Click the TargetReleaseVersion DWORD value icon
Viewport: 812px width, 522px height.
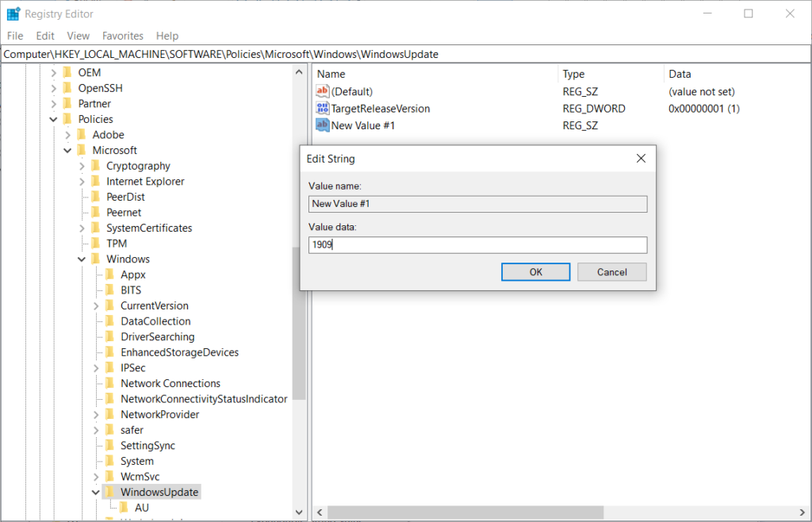pos(323,109)
